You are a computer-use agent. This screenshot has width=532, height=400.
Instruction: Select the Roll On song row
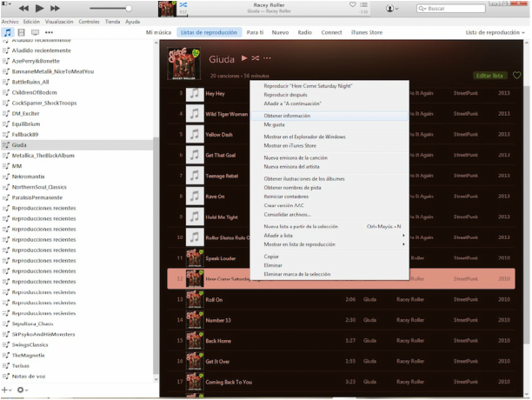coord(341,300)
